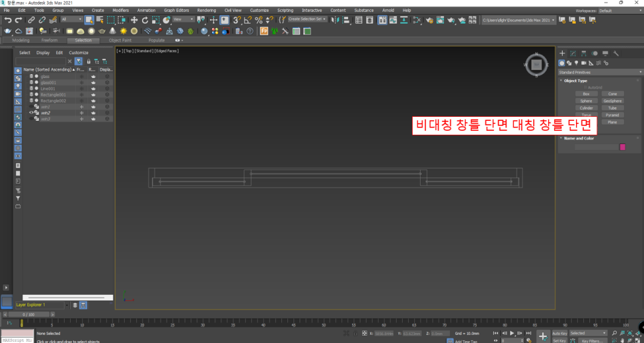The height and width of the screenshot is (343, 644).
Task: Open Create Selection Set dropdown
Action: 307,19
